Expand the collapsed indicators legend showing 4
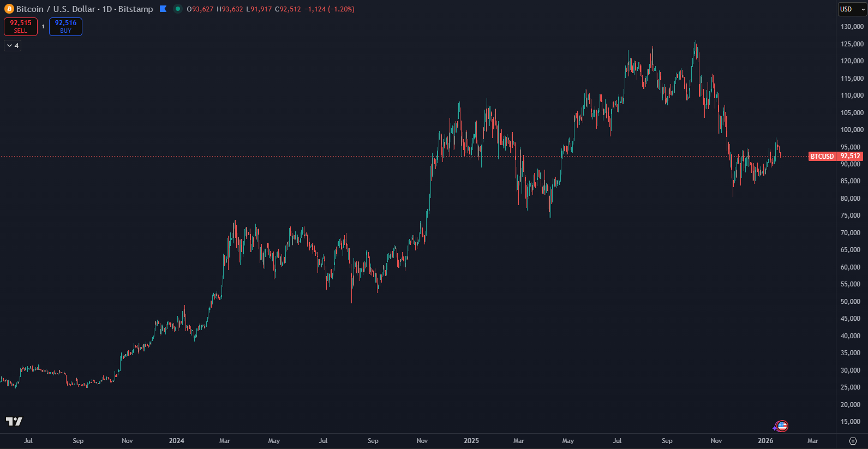Viewport: 868px width, 449px height. point(13,46)
